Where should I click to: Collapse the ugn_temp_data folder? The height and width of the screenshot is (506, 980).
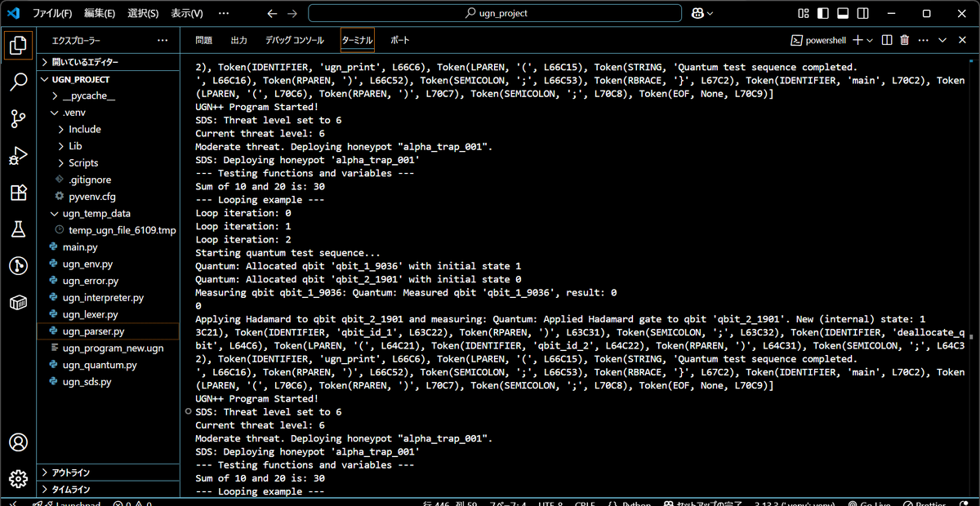coord(109,214)
